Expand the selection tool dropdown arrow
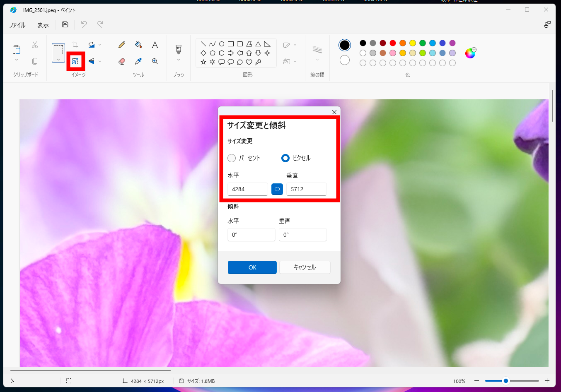This screenshot has width=561, height=392. tap(58, 60)
